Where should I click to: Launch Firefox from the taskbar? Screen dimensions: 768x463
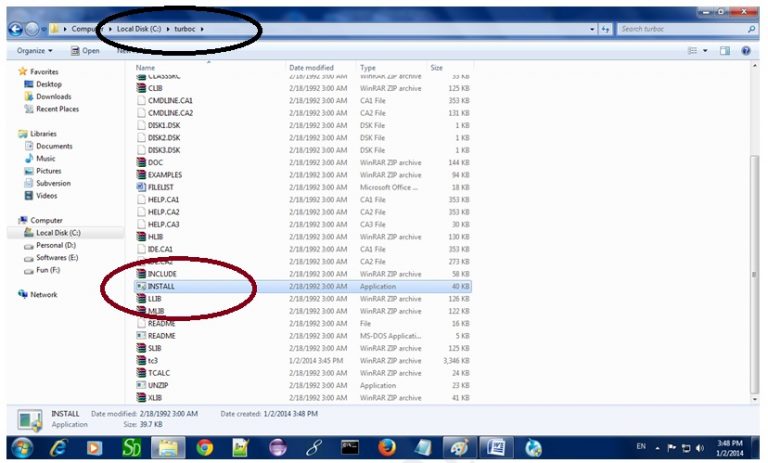pos(386,447)
